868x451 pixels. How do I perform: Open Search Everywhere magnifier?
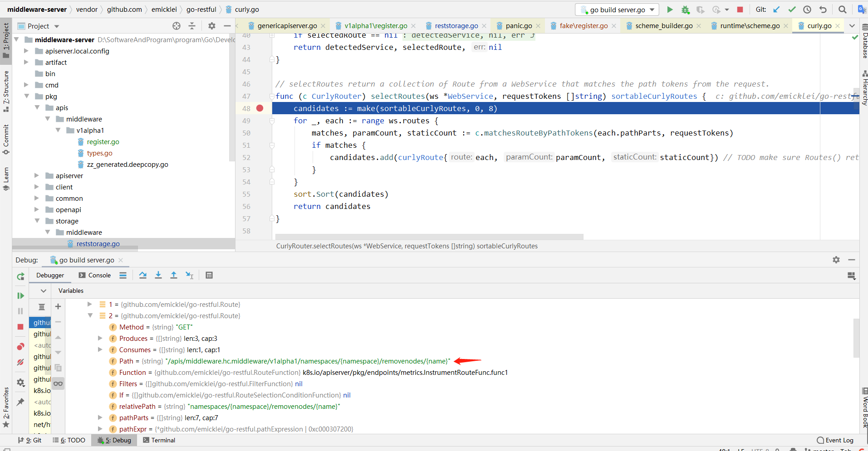point(842,10)
